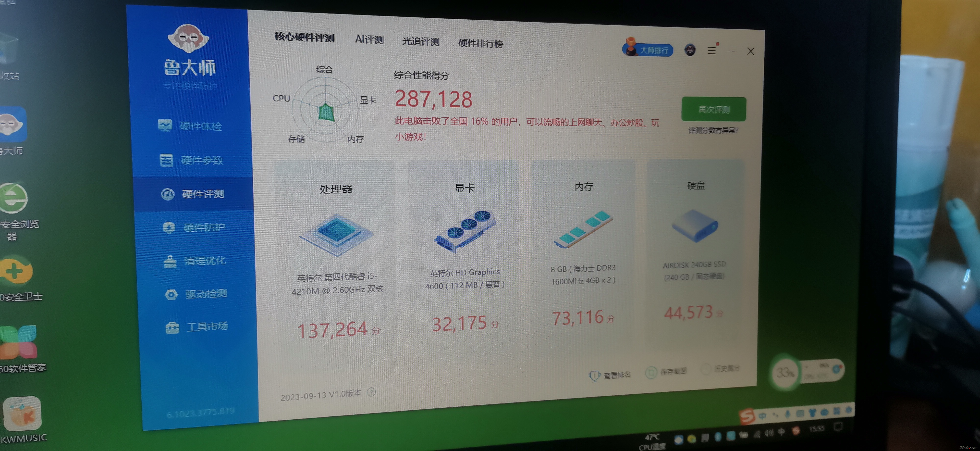This screenshot has width=980, height=451.
Task: Click the 清理优化 broom icon
Action: 170,262
